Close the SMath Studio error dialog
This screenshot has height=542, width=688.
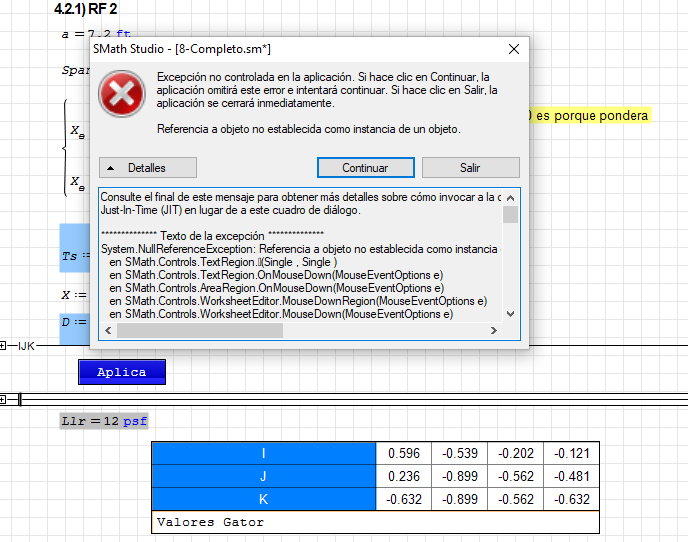(x=513, y=49)
